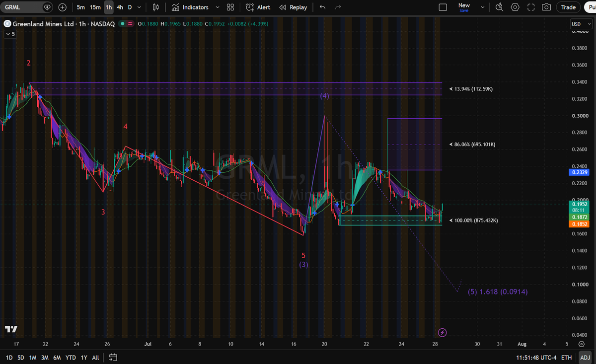
Task: Open the go to date calendar icon
Action: (x=113, y=357)
